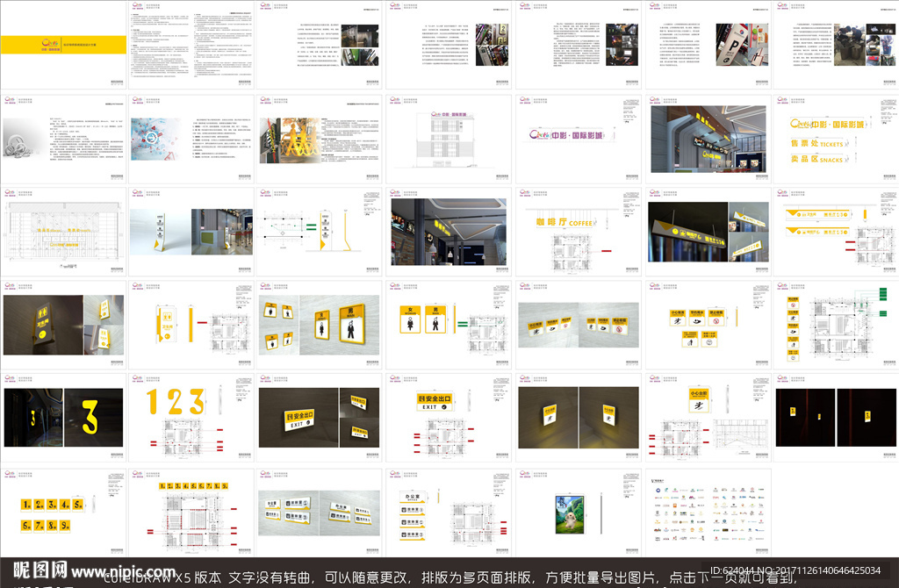
Task: Select the totem sign drawing with green equals mark
Action: pos(320,232)
